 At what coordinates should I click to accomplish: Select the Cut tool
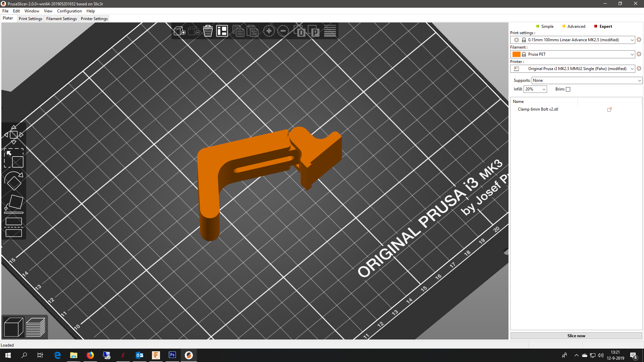click(x=14, y=227)
